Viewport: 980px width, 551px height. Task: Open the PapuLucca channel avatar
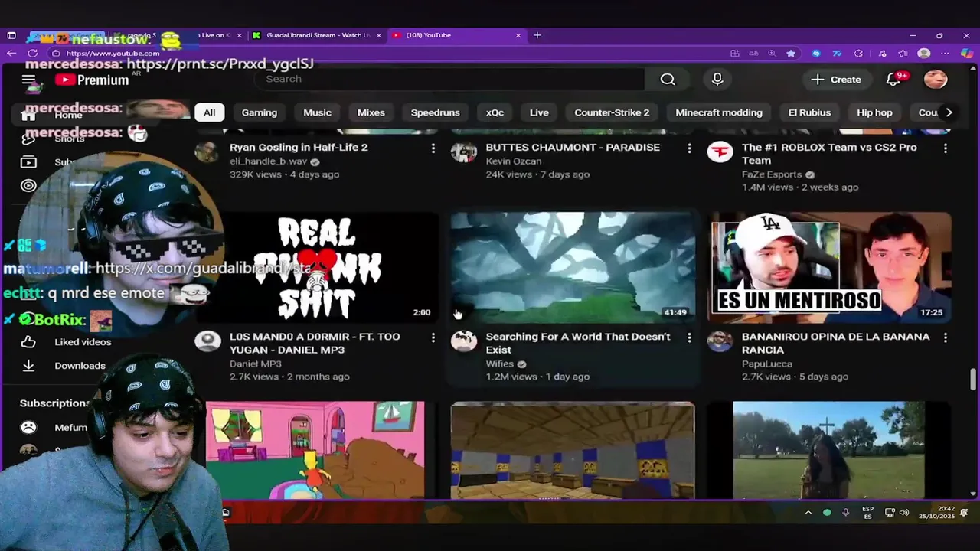[720, 341]
